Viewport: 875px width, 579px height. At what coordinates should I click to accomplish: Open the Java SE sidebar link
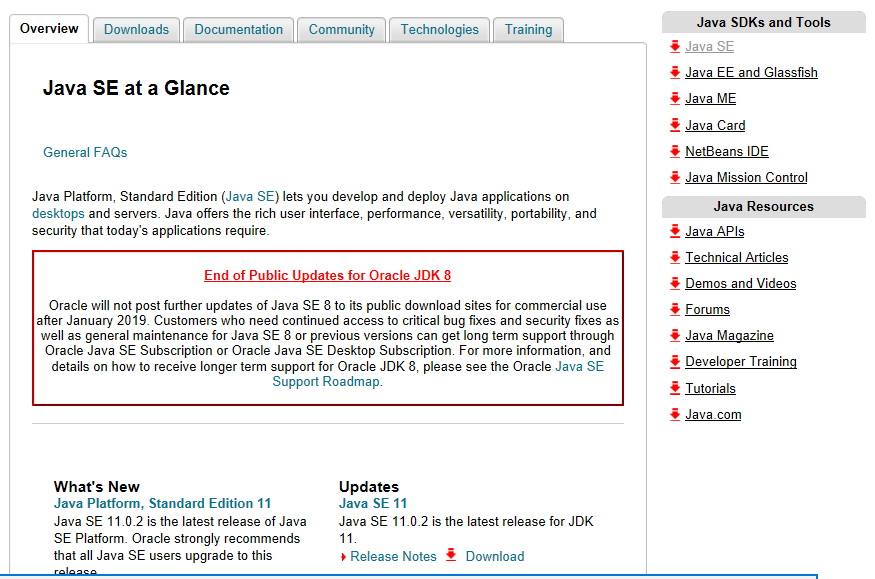click(x=709, y=46)
